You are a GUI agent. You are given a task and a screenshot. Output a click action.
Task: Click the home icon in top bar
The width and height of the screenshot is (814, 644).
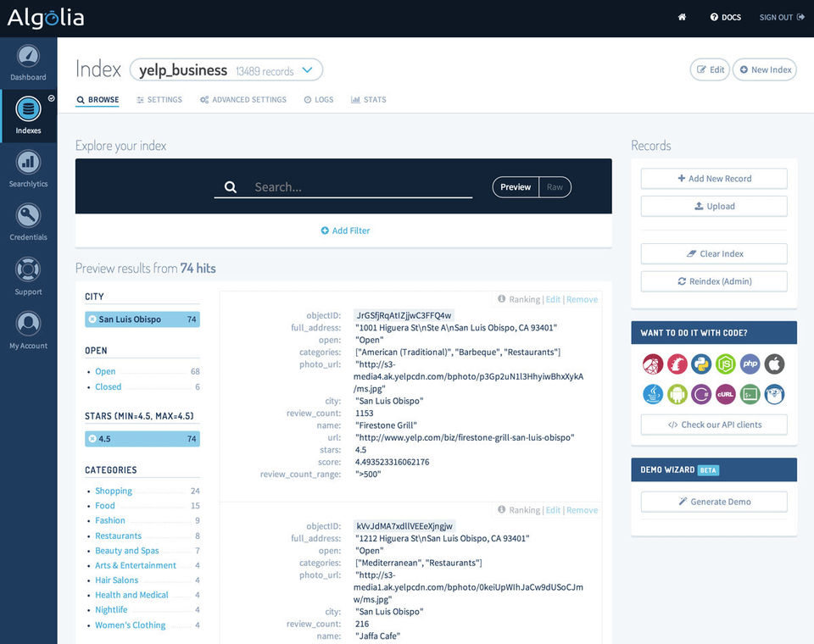tap(682, 17)
